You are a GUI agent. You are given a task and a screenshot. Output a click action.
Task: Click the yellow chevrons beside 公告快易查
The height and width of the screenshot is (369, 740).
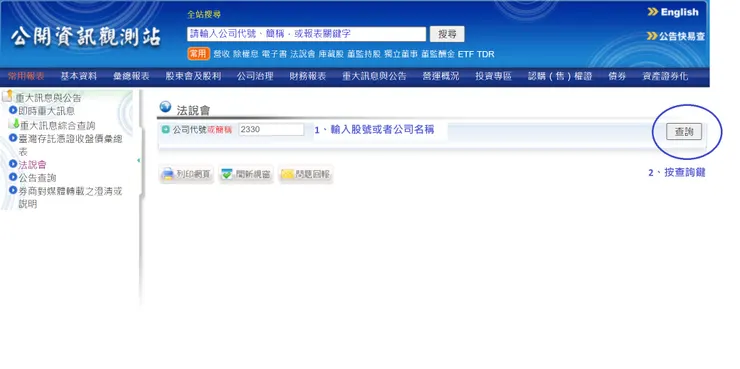pyautogui.click(x=652, y=36)
